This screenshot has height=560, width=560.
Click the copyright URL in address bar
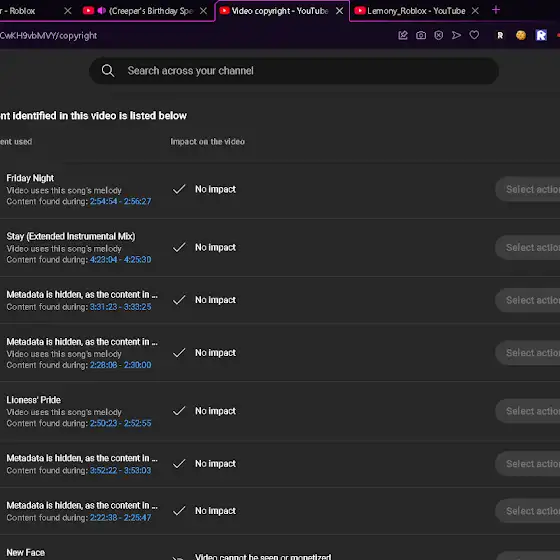[x=48, y=36]
